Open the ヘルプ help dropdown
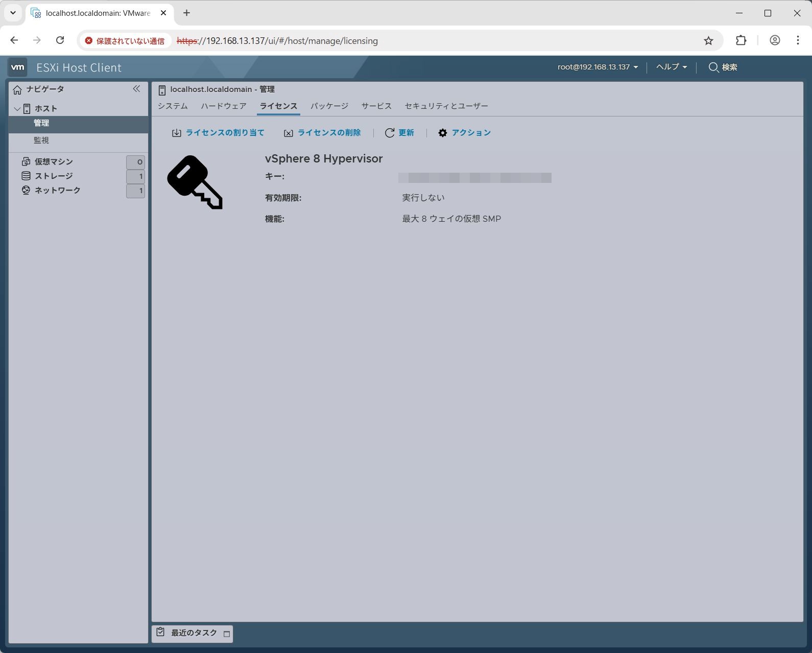This screenshot has width=812, height=653. (672, 67)
